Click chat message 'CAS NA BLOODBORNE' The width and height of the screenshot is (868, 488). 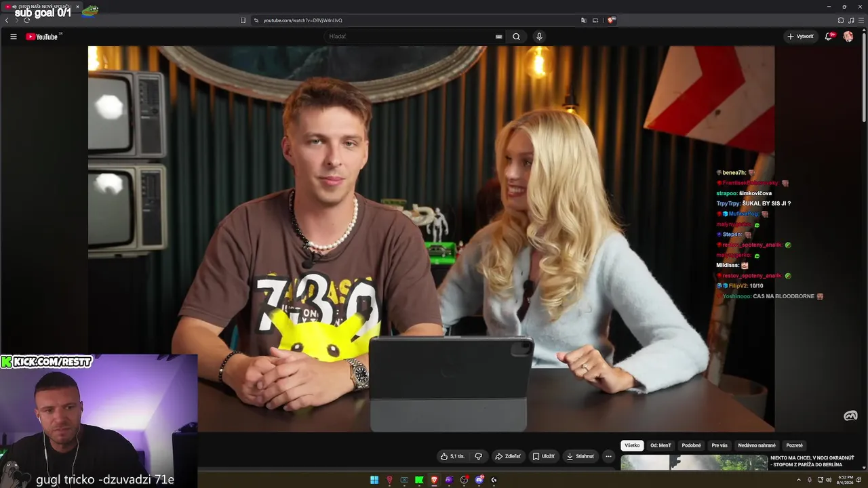pos(783,296)
